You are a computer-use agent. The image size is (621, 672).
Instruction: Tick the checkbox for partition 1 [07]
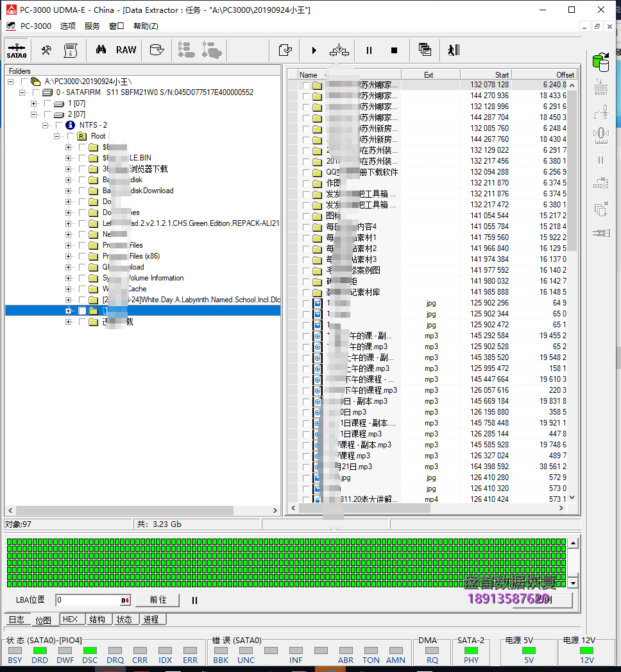tap(47, 104)
